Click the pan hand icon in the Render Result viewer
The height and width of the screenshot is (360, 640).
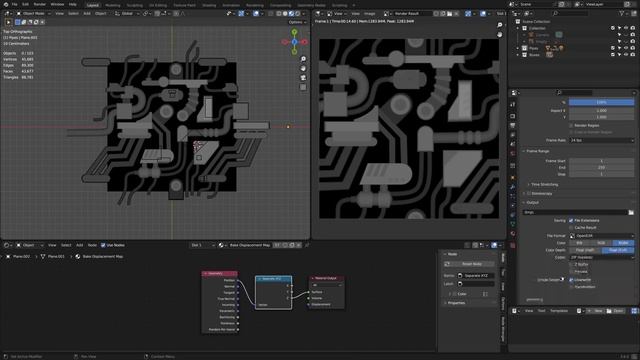pyautogui.click(x=500, y=35)
